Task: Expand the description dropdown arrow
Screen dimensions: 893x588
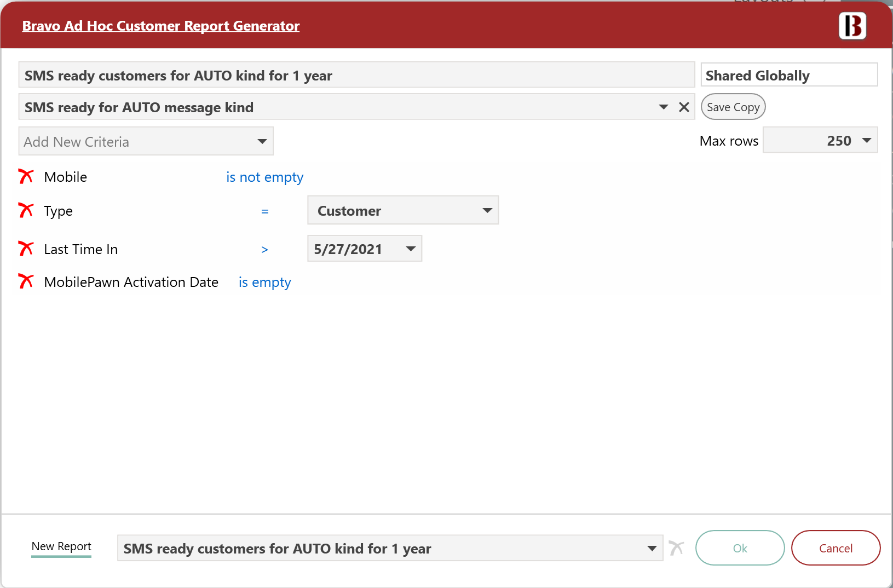Action: tap(663, 107)
